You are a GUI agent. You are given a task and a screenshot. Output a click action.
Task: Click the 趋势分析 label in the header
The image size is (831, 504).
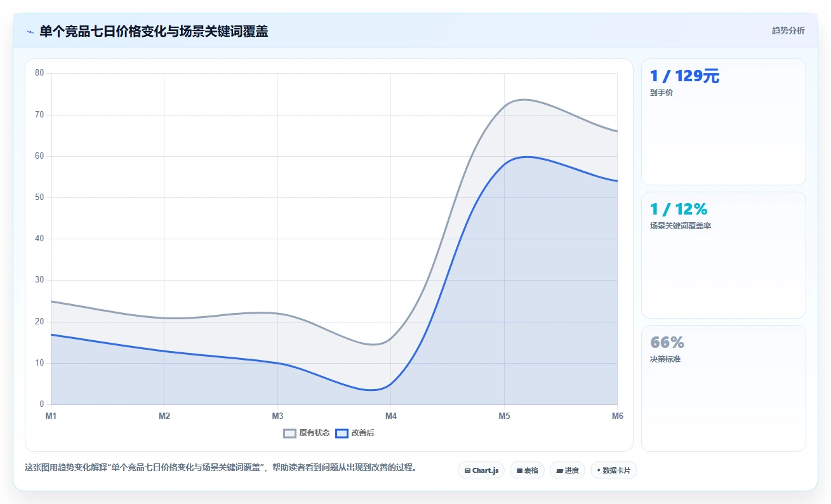coord(788,31)
